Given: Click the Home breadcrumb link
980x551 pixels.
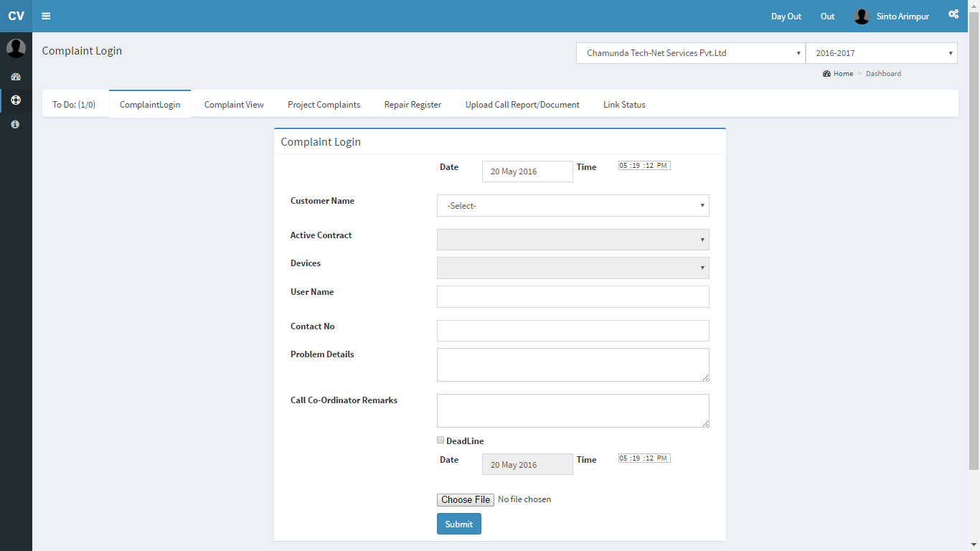Looking at the screenshot, I should [x=843, y=73].
